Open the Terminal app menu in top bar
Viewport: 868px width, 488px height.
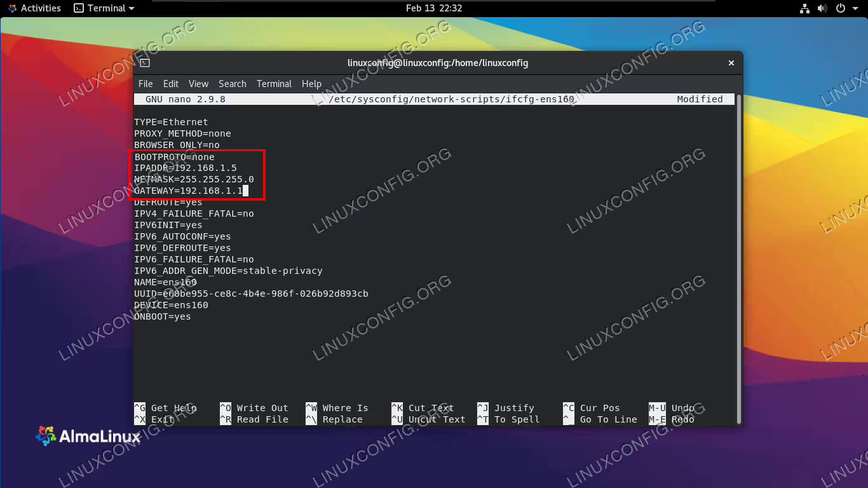(104, 8)
